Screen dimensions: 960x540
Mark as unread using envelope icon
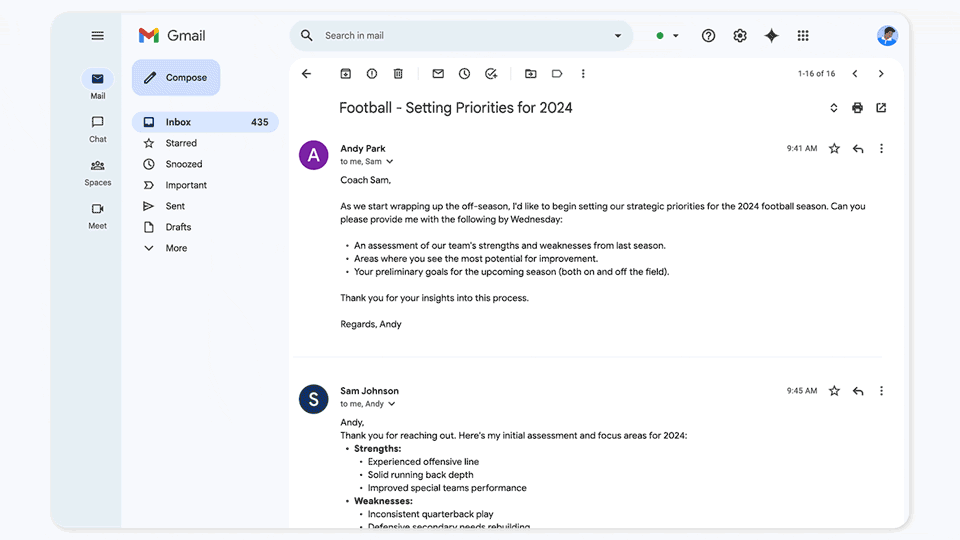(438, 73)
